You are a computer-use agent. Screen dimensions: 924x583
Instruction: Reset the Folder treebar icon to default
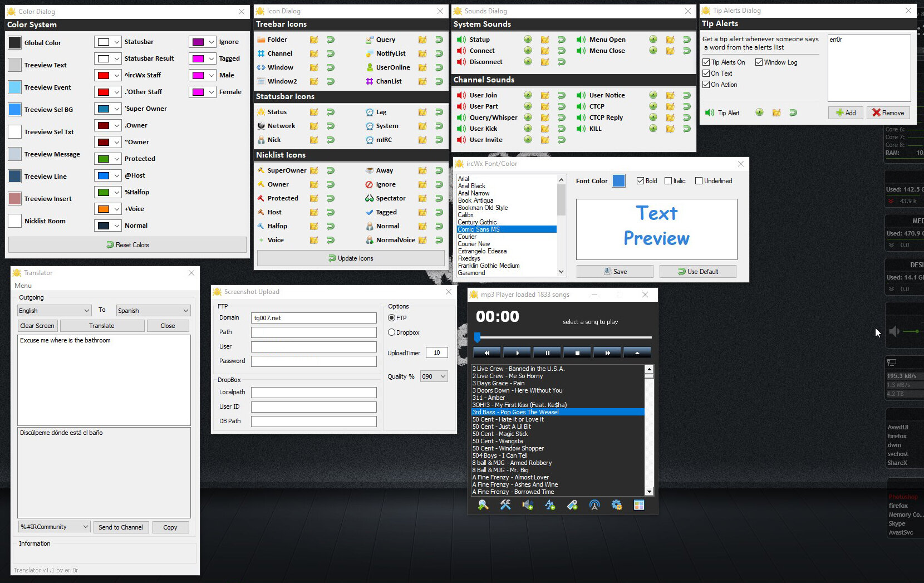pyautogui.click(x=331, y=40)
